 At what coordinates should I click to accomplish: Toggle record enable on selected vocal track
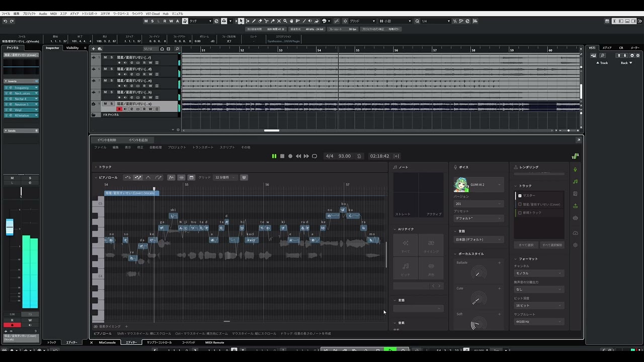coord(119,109)
